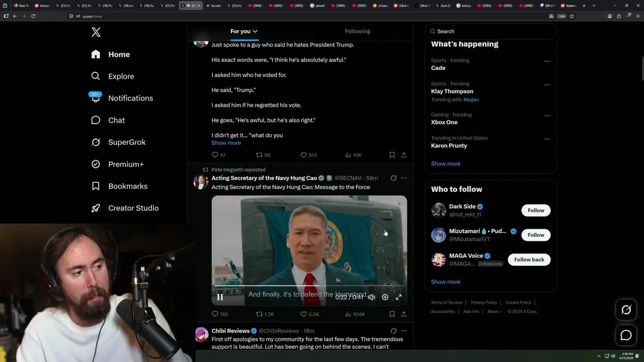This screenshot has width=644, height=362.
Task: Click the X logo icon
Action: (x=96, y=32)
